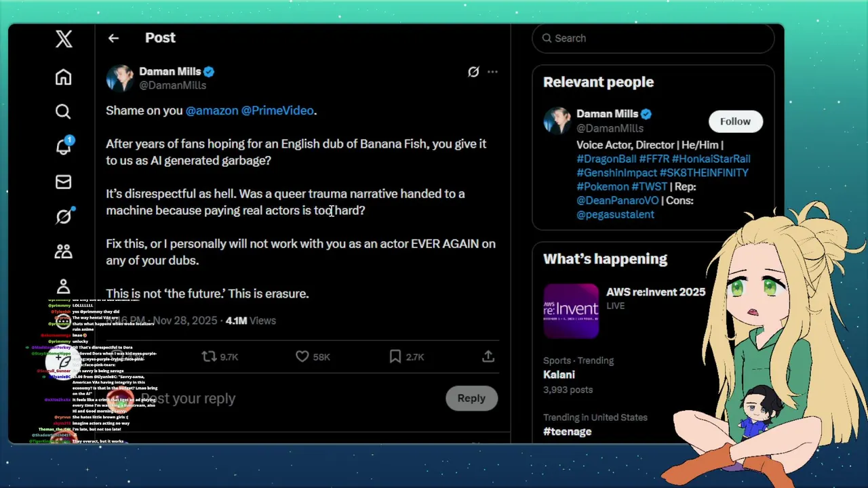This screenshot has width=868, height=488.
Task: Follow Daman Mills in Relevant people
Action: pos(735,121)
